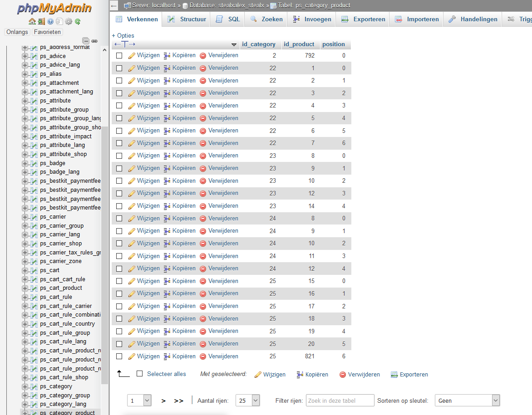Image resolution: width=532 pixels, height=415 pixels.
Task: Click the server icon in breadcrumb
Action: point(127,5)
